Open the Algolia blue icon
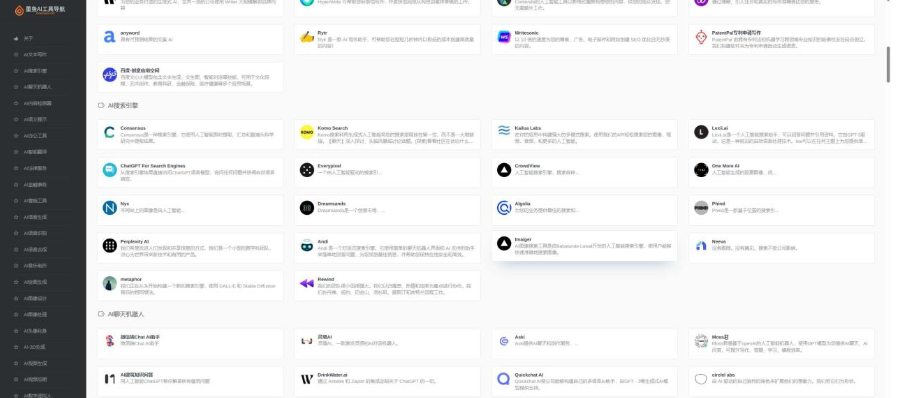 (x=504, y=208)
